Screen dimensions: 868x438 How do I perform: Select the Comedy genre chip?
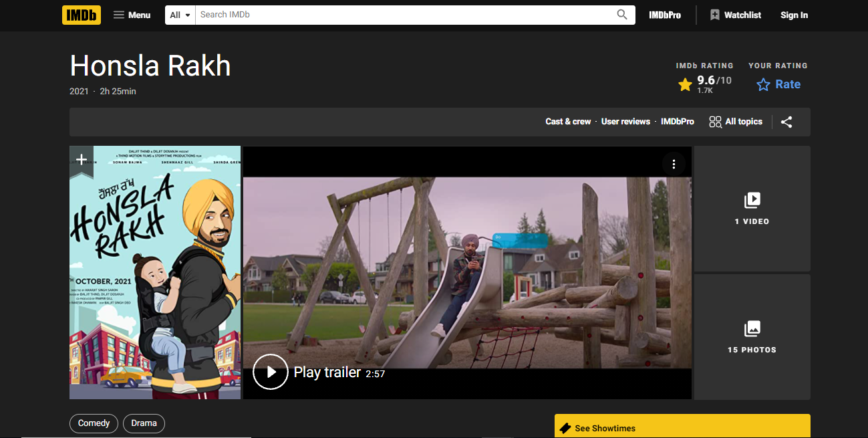coord(94,423)
